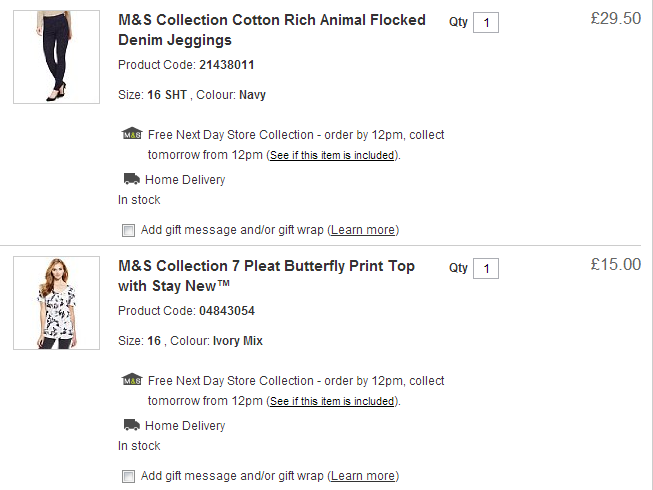Open the Denim Jeggings product image
This screenshot has width=653, height=490.
click(x=56, y=57)
